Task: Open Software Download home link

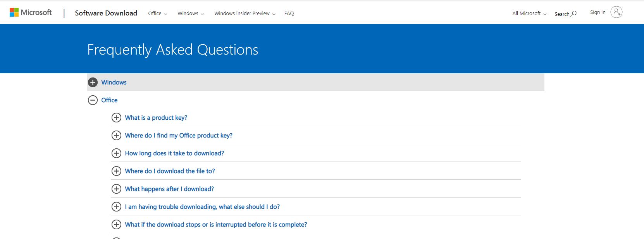Action: pos(106,13)
